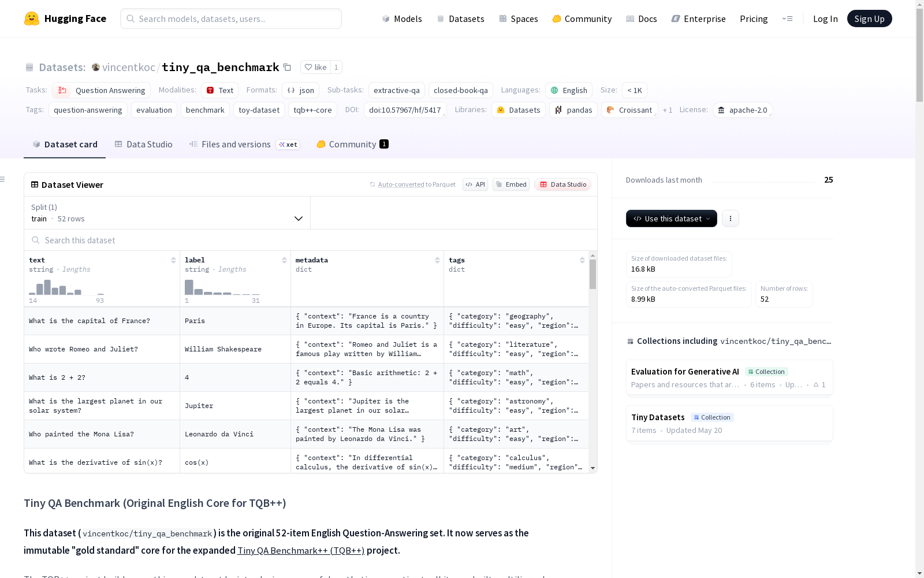
Task: Open the Evaluation for Generative AI collection
Action: coord(729,377)
